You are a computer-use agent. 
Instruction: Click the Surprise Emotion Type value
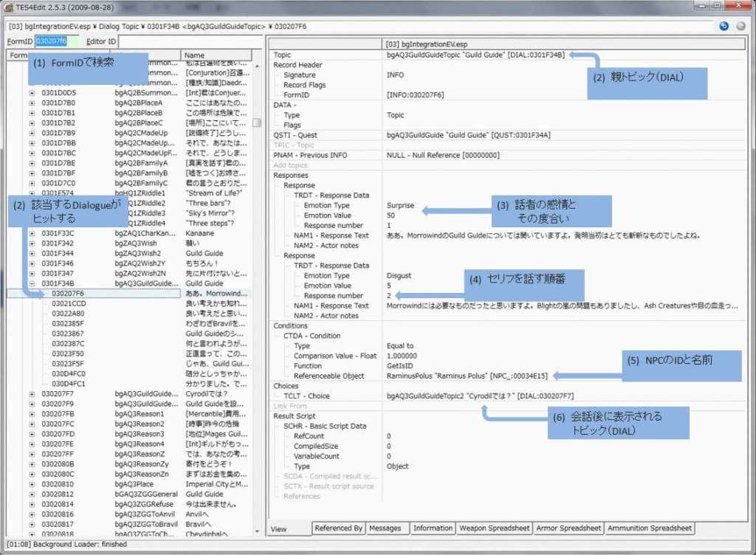(401, 205)
